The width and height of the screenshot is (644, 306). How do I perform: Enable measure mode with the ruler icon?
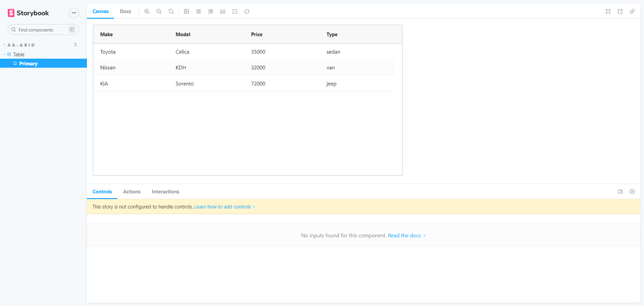(x=223, y=11)
